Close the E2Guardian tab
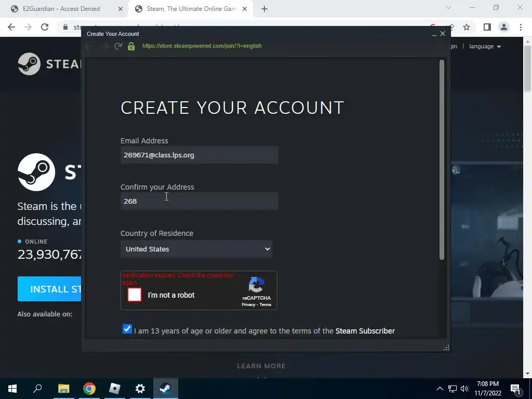Image resolution: width=532 pixels, height=399 pixels. [121, 9]
